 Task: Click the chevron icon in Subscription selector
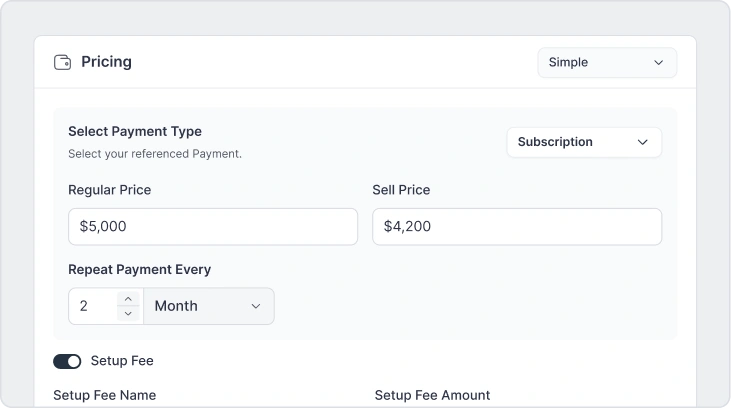coord(642,142)
